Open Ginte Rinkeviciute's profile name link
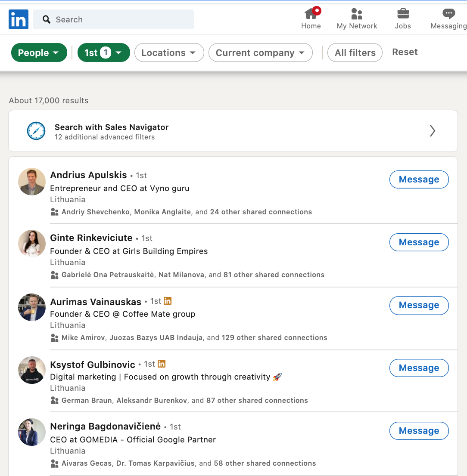This screenshot has width=467, height=476. click(91, 238)
